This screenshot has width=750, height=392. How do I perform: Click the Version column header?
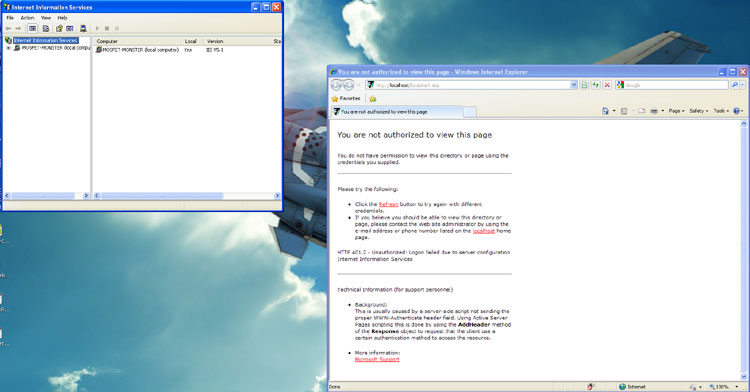tap(238, 41)
